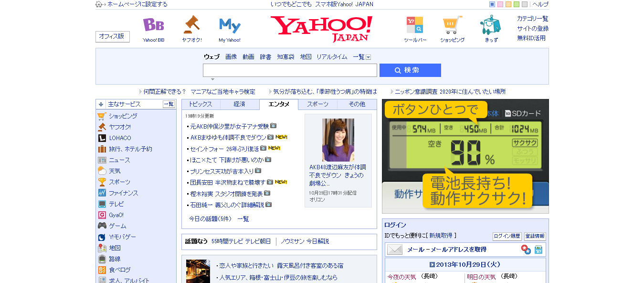The image size is (644, 283).
Task: Click the 登録情報 button
Action: 535,236
